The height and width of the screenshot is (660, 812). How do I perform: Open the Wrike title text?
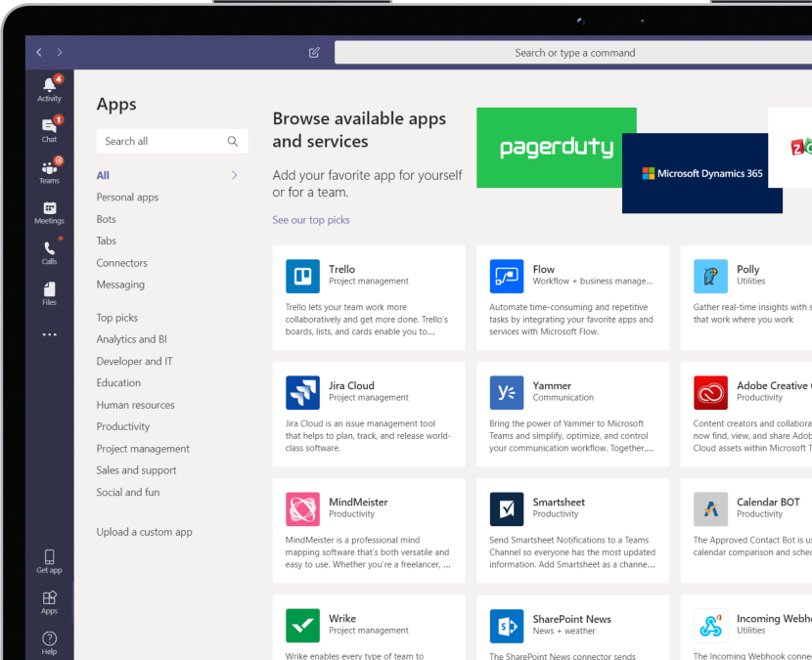click(342, 619)
